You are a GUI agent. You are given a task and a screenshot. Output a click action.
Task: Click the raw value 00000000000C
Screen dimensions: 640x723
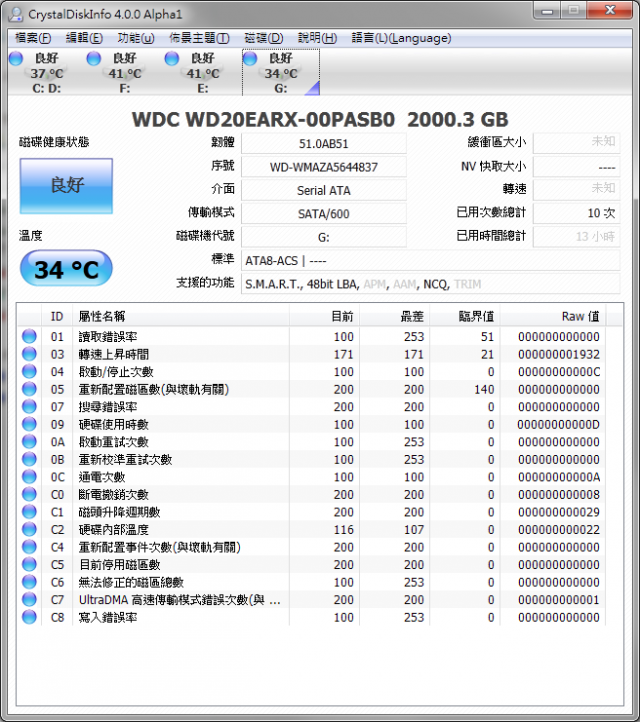559,372
